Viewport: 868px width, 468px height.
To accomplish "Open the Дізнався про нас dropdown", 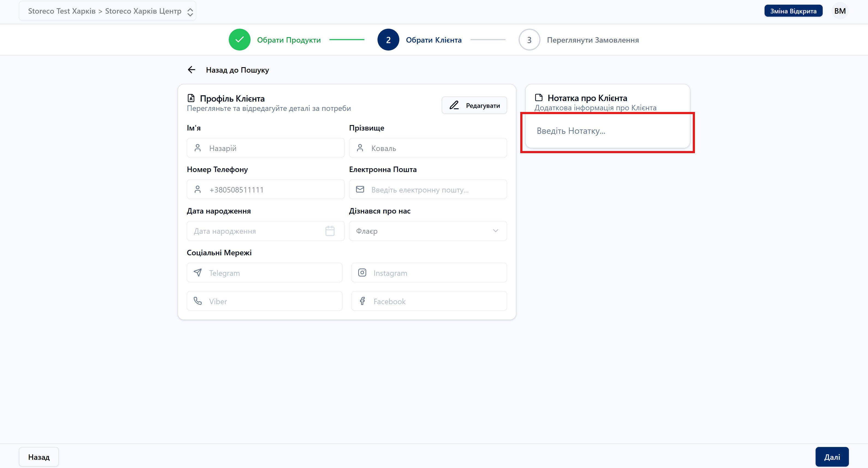I will [428, 231].
